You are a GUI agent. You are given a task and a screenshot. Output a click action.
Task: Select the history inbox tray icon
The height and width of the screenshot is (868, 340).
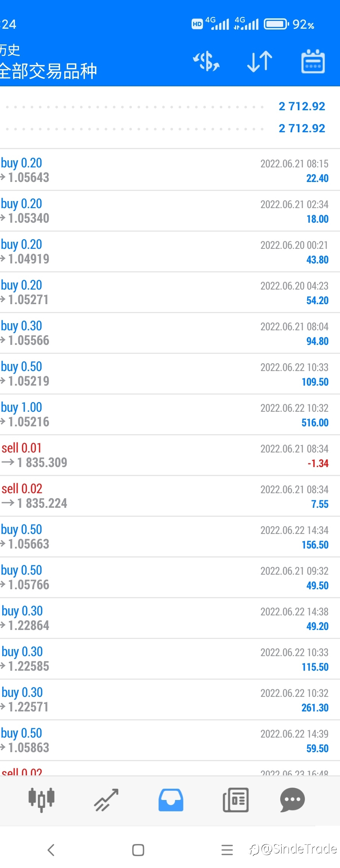[x=171, y=800]
